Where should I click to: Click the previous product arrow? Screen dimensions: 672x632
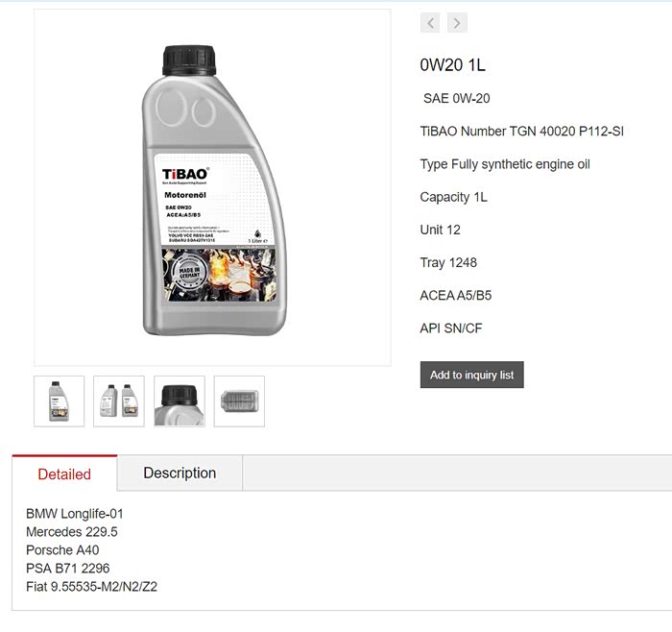tap(430, 23)
